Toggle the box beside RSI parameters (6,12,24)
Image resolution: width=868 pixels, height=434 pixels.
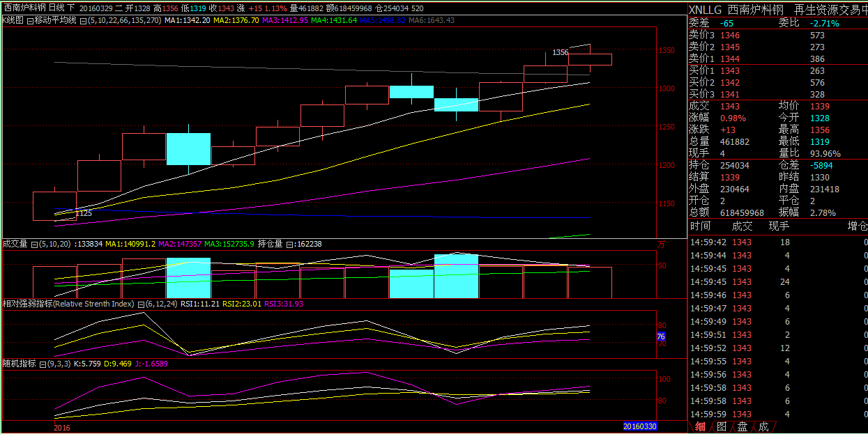pos(141,304)
